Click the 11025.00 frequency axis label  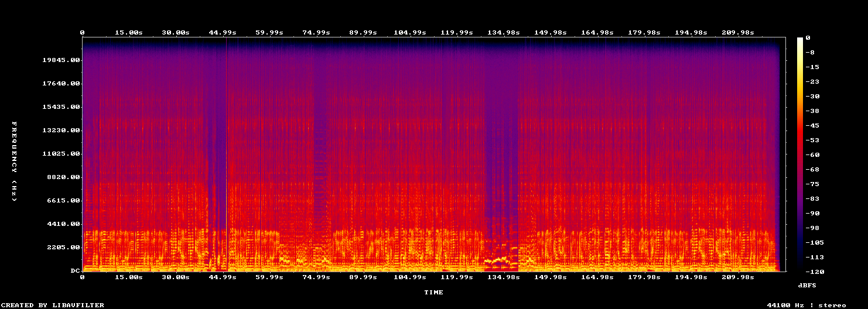click(61, 154)
